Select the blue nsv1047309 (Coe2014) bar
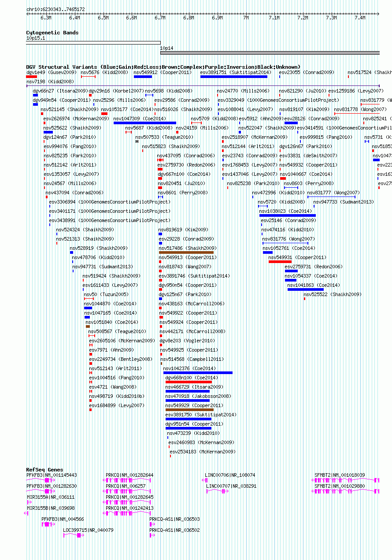This screenshot has width=392, height=560. click(x=145, y=123)
